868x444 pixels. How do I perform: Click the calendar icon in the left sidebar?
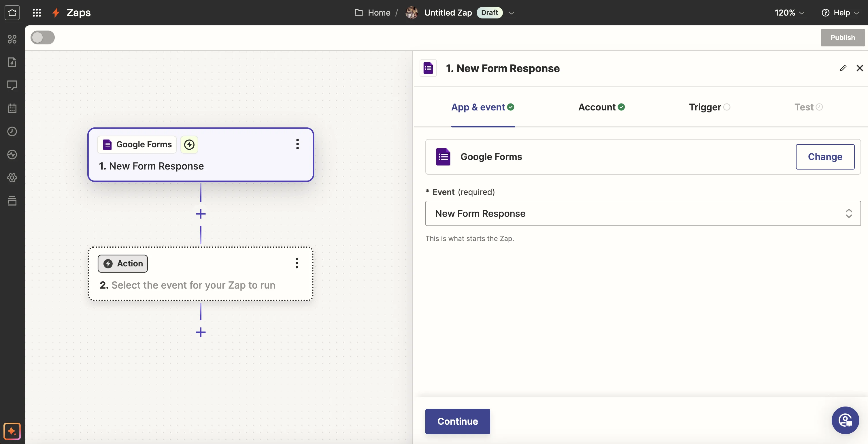tap(12, 108)
